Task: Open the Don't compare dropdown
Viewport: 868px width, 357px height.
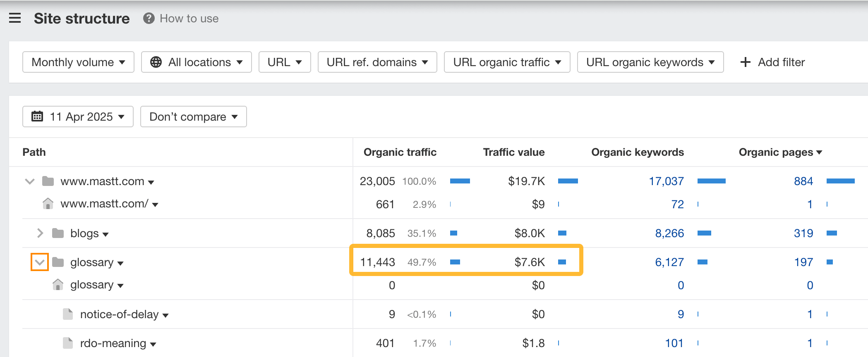Action: (193, 117)
